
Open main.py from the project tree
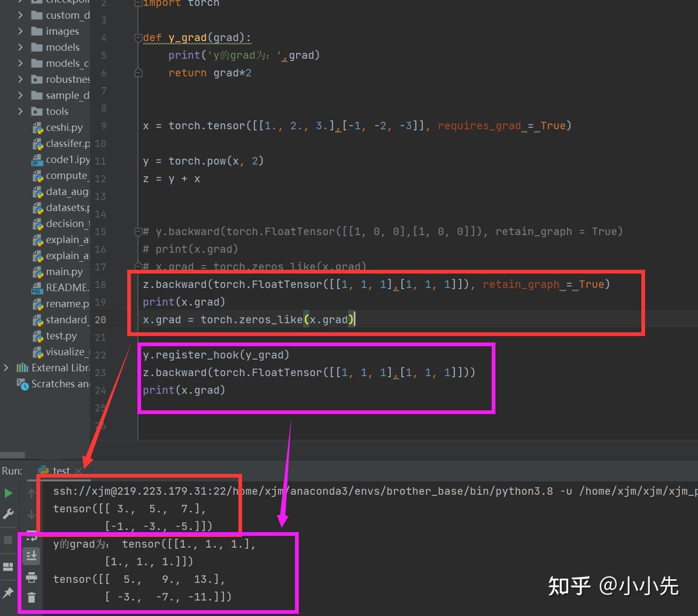pos(64,271)
